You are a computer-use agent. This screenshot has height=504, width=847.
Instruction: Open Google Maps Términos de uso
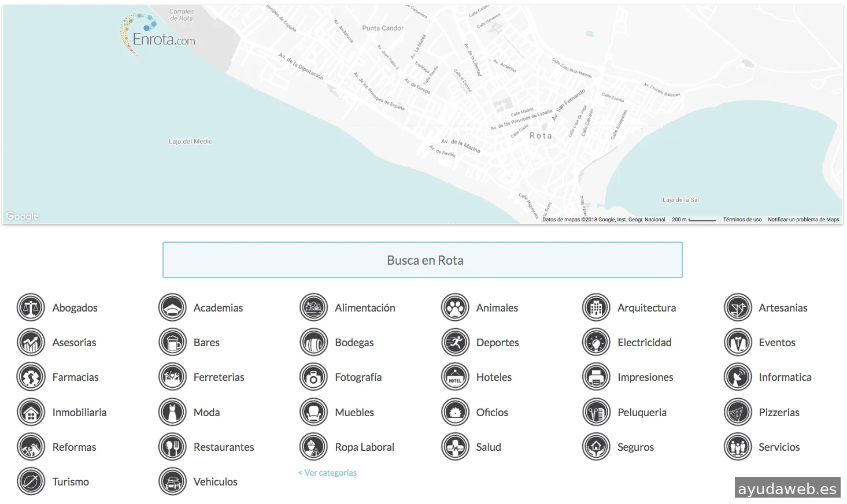(x=742, y=220)
